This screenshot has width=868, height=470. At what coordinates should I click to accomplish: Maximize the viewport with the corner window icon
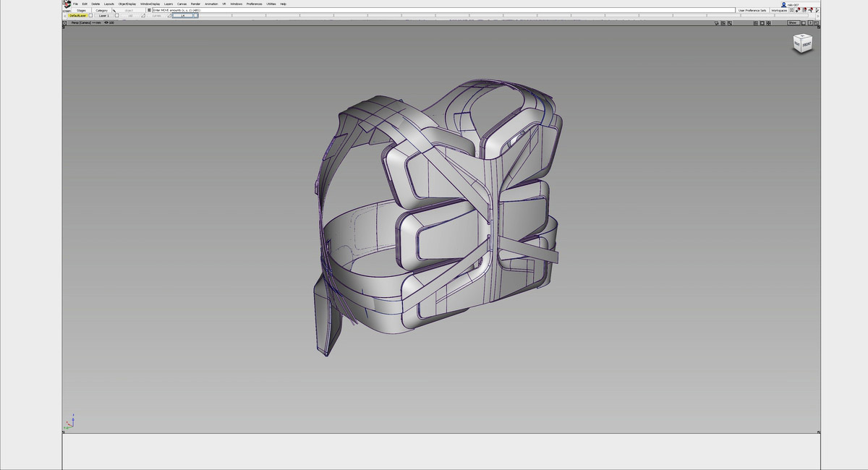point(815,23)
